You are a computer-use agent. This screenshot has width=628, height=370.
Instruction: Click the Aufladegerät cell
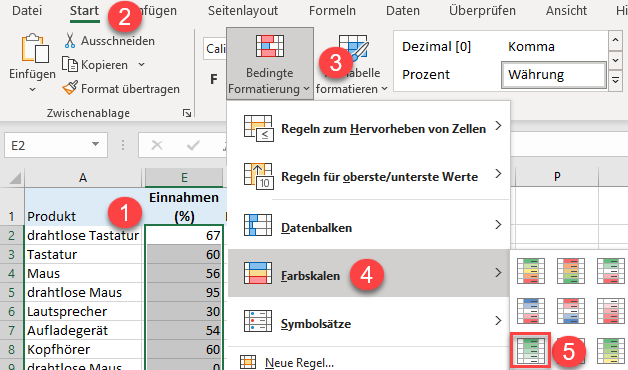click(x=83, y=330)
